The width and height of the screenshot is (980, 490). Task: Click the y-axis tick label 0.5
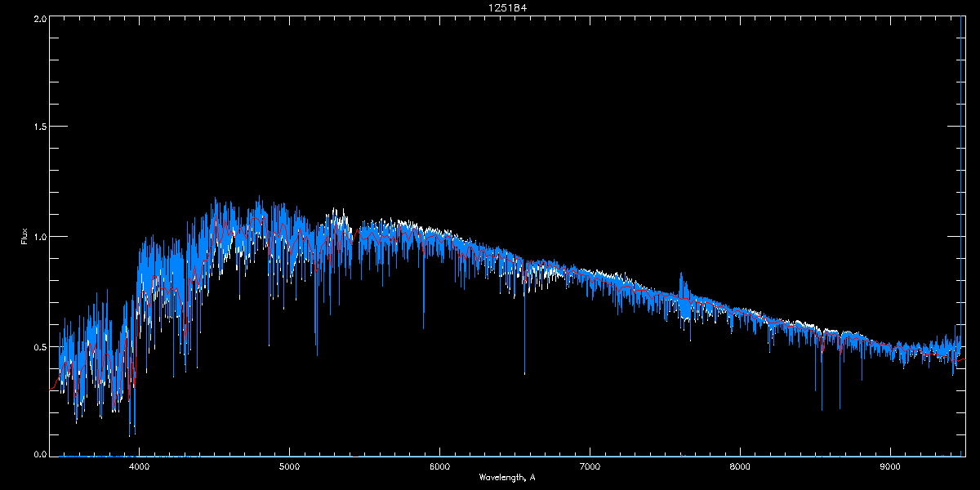pyautogui.click(x=39, y=346)
